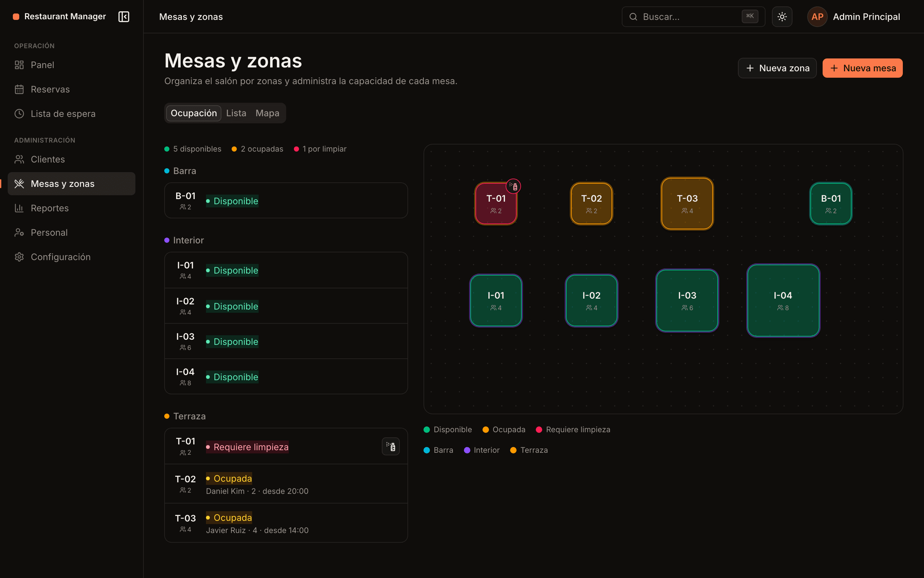Click the Reportes bar chart icon
Screen dimensions: 924x578
pos(19,208)
